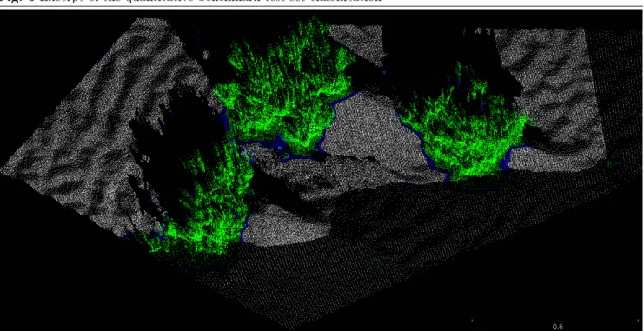Image resolution: width=644 pixels, height=331 pixels.
Task: Click the white scale bar line
Action: (554, 321)
